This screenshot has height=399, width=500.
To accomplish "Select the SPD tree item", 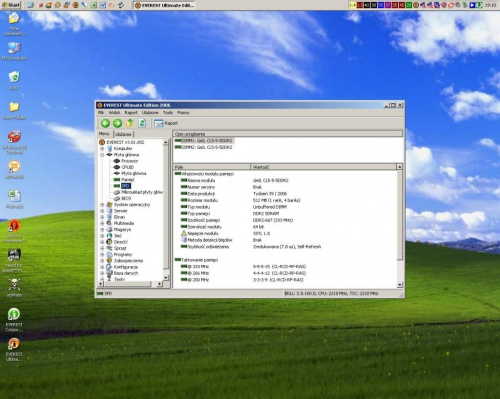I will [x=126, y=186].
